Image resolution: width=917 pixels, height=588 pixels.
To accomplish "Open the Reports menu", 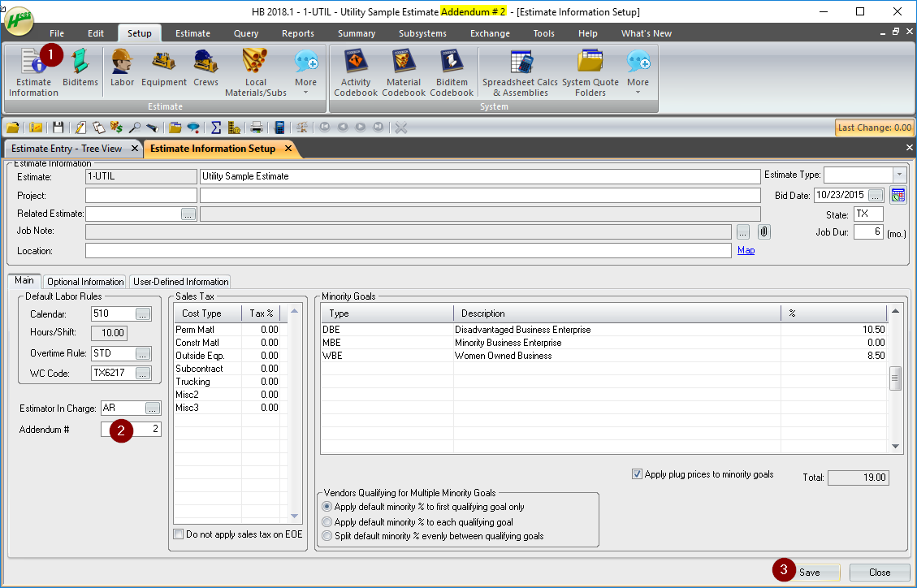I will point(297,33).
